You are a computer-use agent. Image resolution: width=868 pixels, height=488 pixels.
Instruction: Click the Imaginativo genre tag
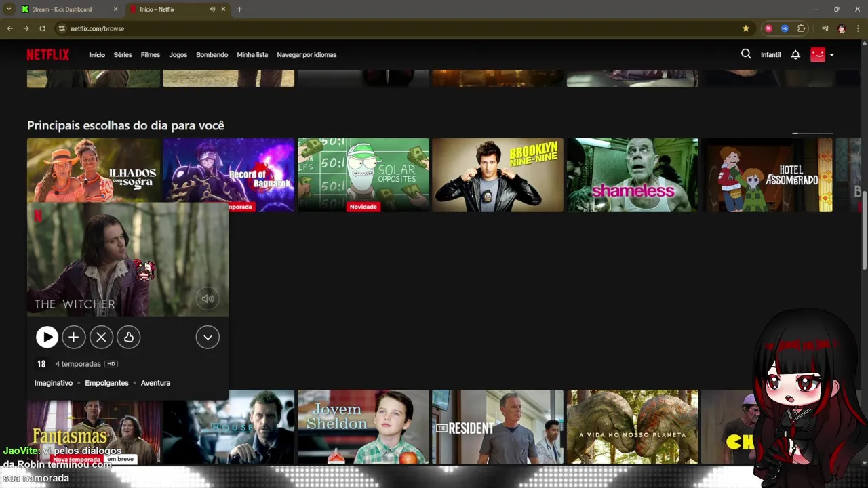pyautogui.click(x=54, y=383)
